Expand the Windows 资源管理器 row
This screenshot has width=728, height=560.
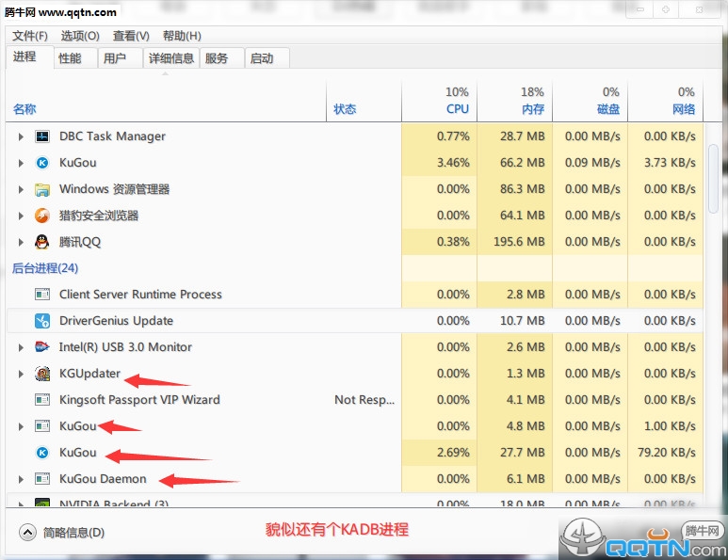pos(21,189)
